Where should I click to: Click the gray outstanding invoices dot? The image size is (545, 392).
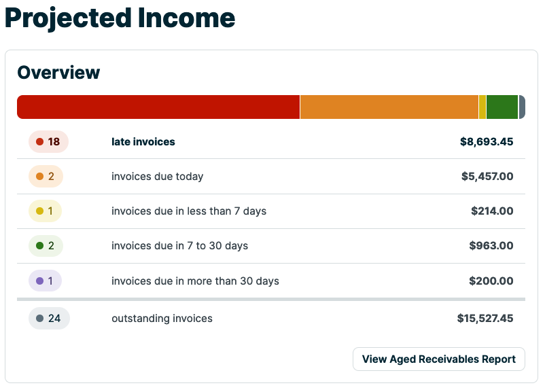[39, 318]
